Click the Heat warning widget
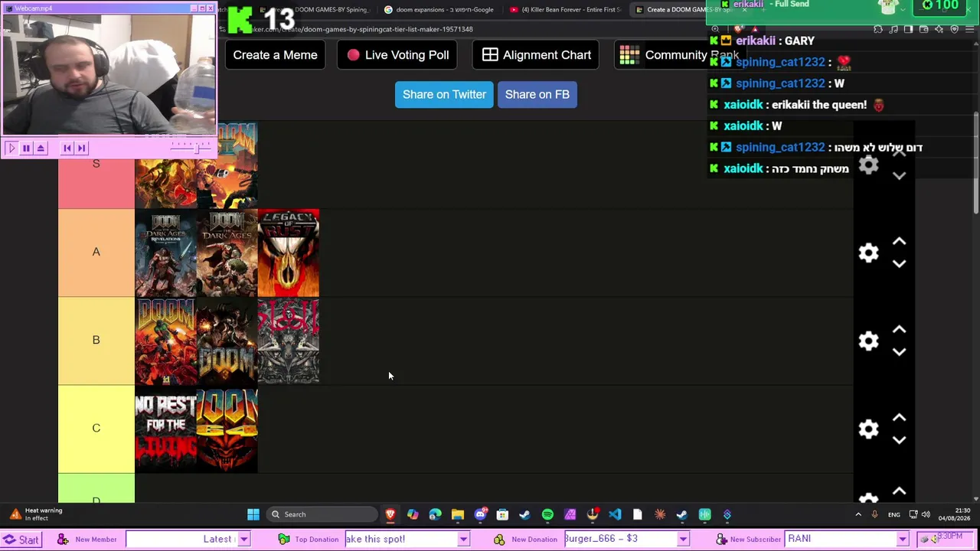Viewport: 980px width, 551px height. tap(35, 514)
